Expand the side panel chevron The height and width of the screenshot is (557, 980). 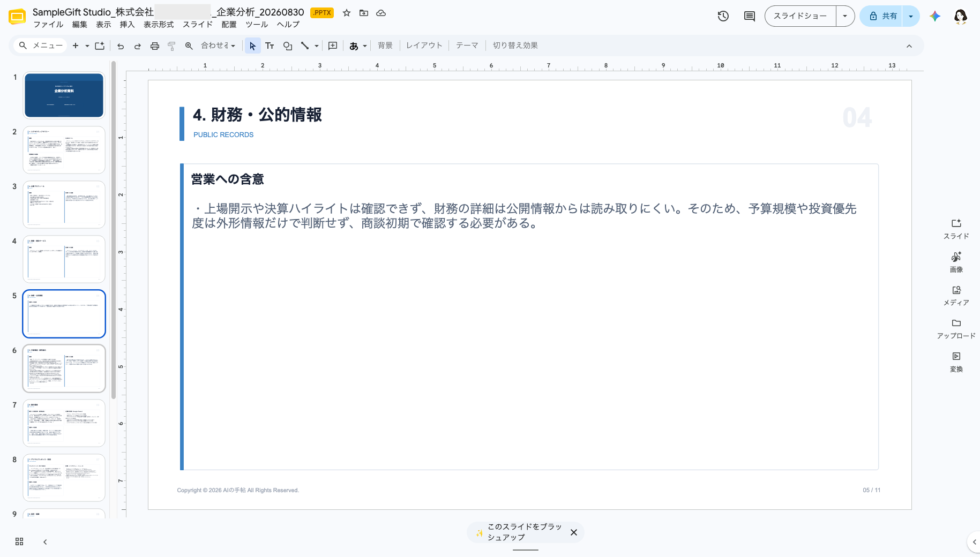coord(974,541)
